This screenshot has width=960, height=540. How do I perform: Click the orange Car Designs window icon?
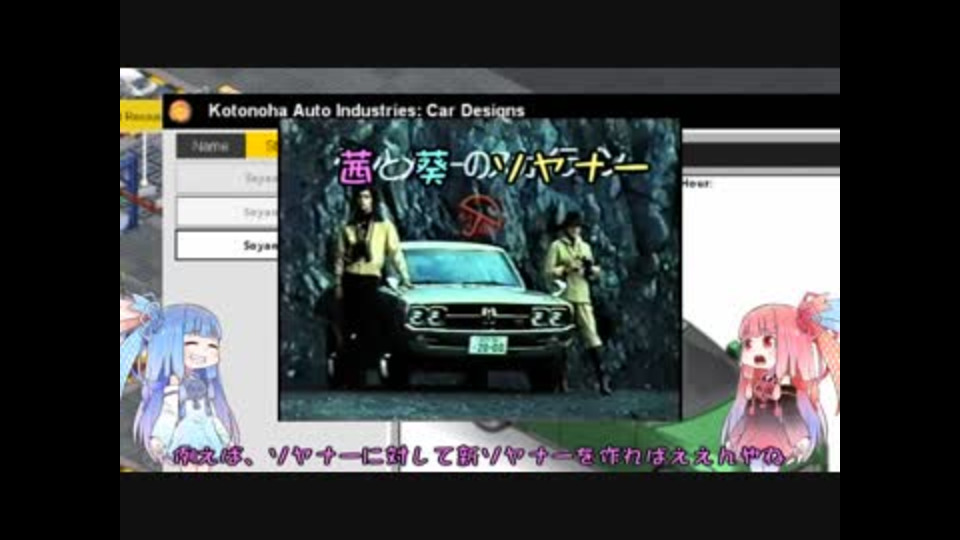coord(180,111)
